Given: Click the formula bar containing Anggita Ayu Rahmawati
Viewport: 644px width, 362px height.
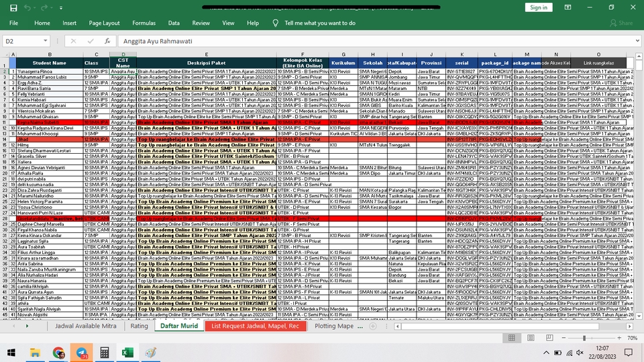Looking at the screenshot, I should (x=376, y=41).
